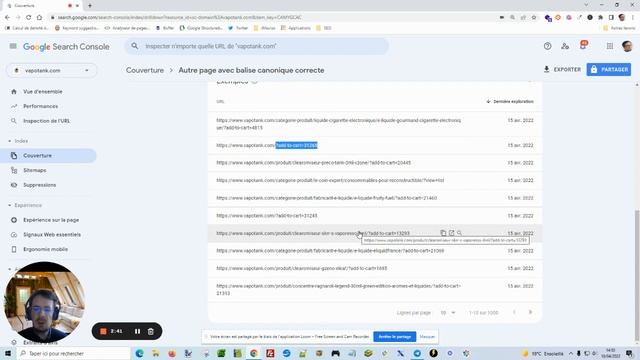Collapse the Expérience section
The height and width of the screenshot is (360, 640).
coord(9,205)
